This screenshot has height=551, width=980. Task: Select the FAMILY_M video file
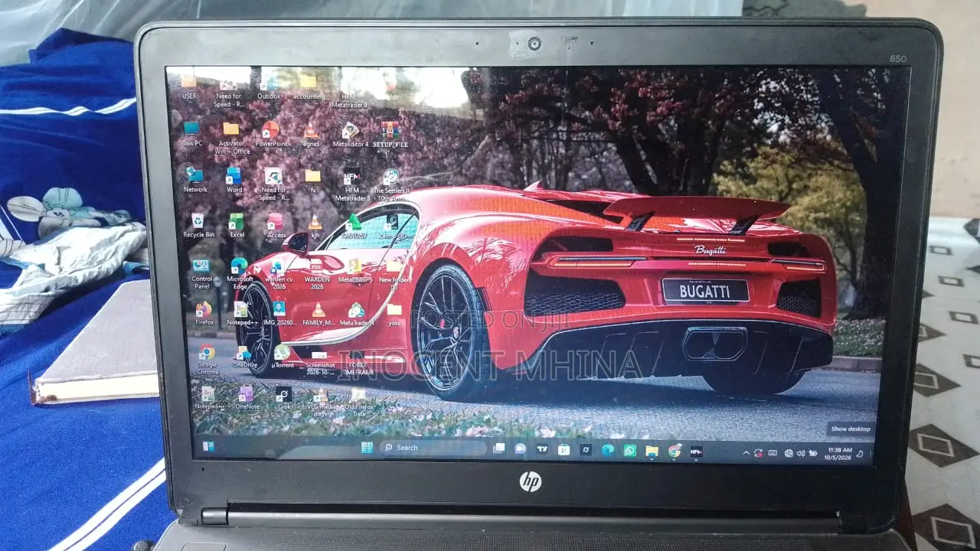pyautogui.click(x=318, y=314)
